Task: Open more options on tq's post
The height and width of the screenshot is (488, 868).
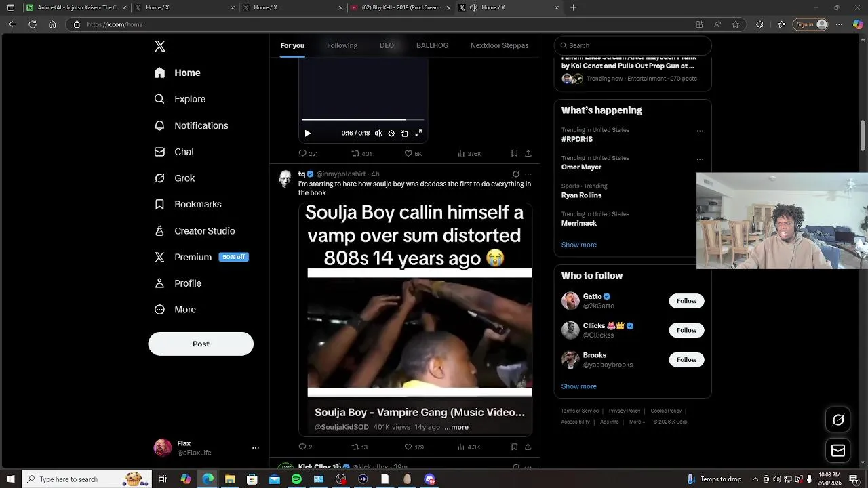Action: tap(528, 174)
